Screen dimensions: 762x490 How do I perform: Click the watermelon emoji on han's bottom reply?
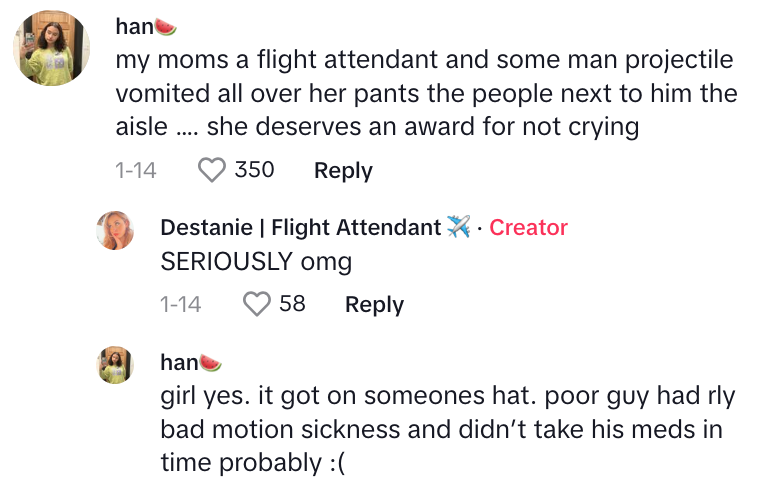(210, 362)
